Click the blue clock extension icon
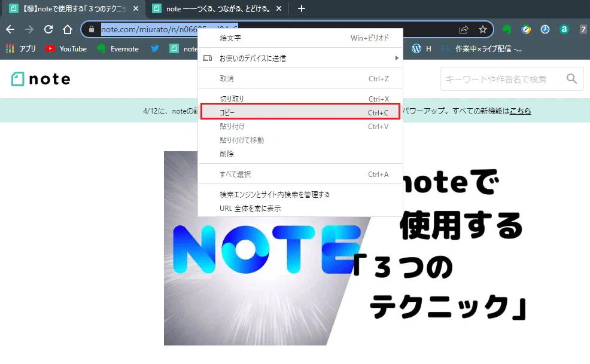The image size is (590, 364). (x=545, y=29)
